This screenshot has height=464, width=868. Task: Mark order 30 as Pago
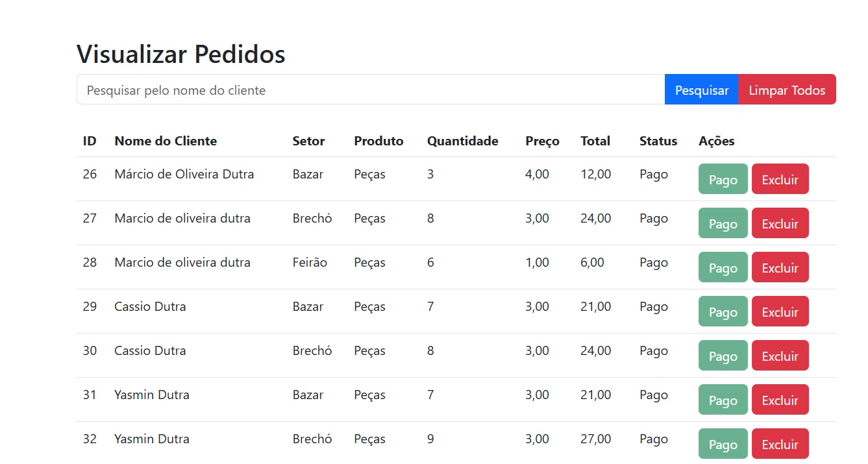(x=723, y=356)
